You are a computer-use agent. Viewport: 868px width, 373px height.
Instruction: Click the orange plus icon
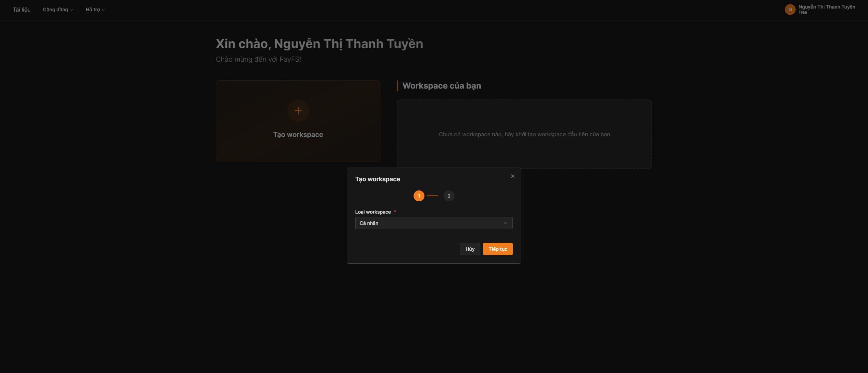(x=298, y=111)
